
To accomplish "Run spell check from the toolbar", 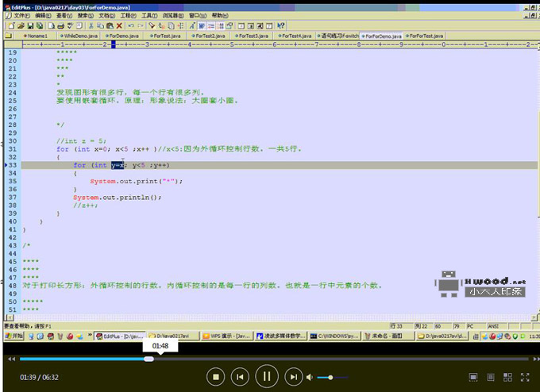I will tap(70, 26).
